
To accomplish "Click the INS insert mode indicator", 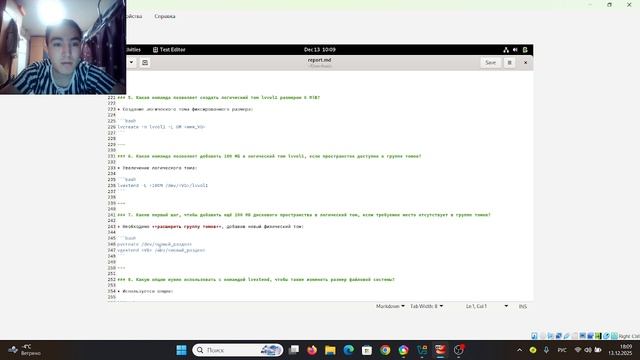I will [x=522, y=306].
